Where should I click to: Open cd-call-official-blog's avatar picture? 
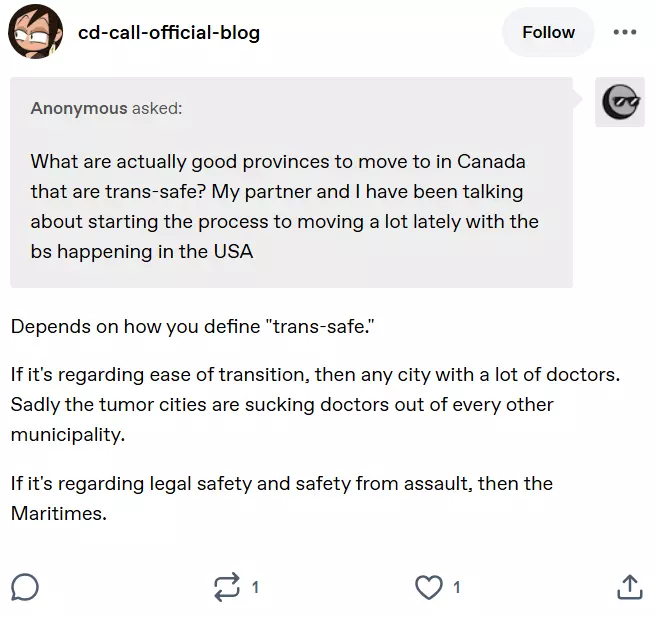click(x=36, y=32)
